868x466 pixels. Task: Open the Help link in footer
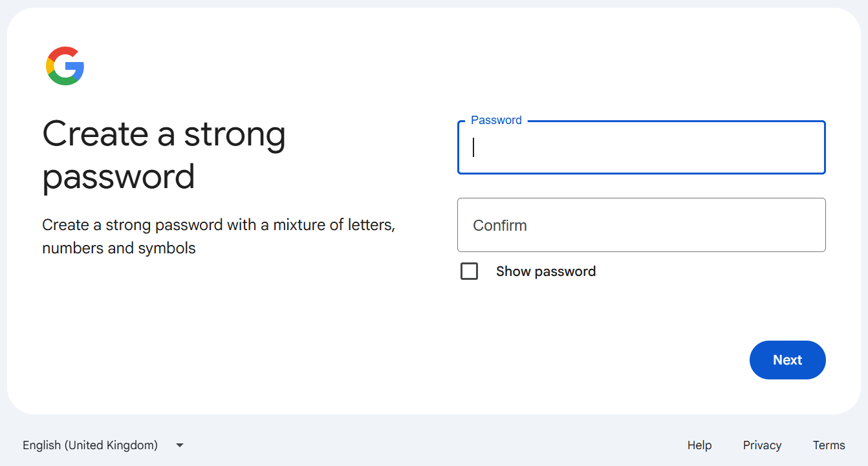pos(699,445)
